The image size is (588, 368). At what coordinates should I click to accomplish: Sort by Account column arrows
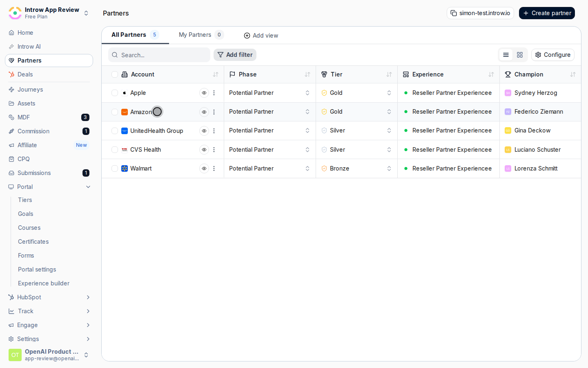coord(216,74)
